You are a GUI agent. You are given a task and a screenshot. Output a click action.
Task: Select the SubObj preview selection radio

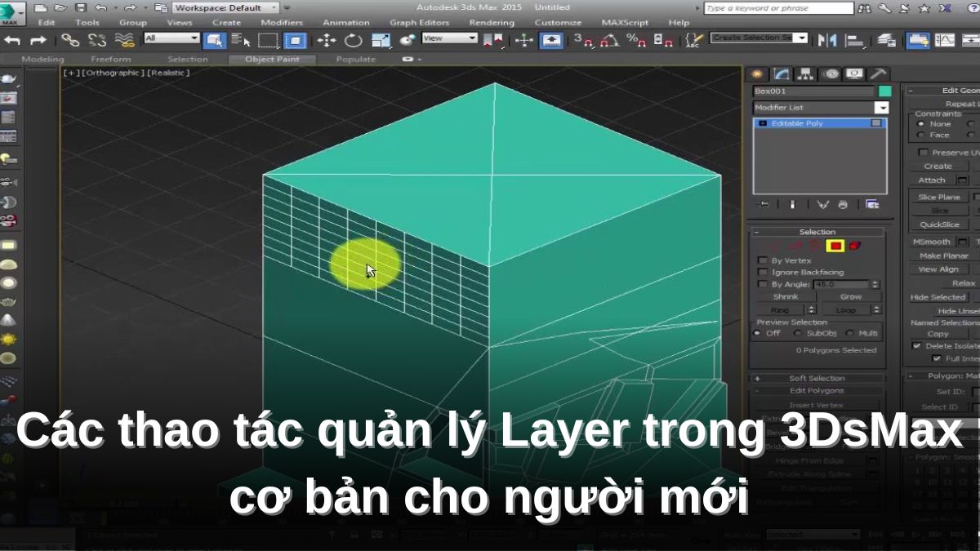point(798,333)
